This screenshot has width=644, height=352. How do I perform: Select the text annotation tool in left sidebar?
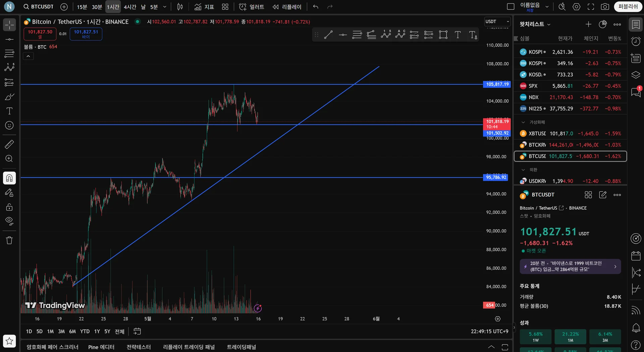point(9,111)
